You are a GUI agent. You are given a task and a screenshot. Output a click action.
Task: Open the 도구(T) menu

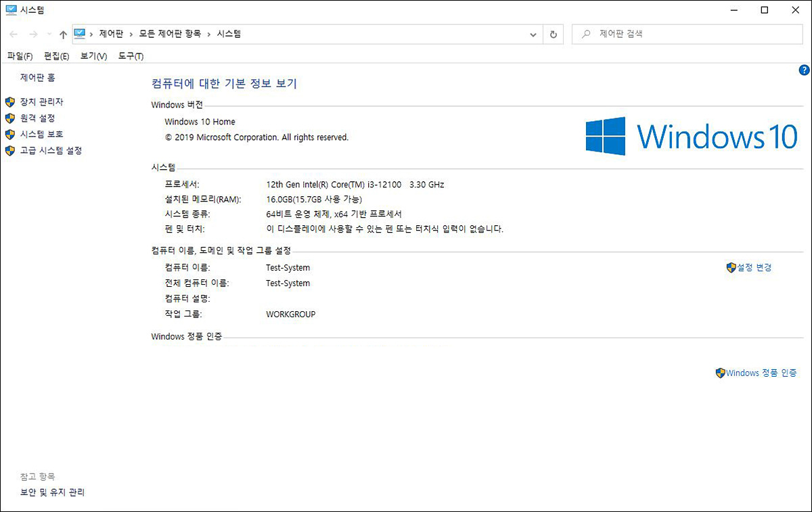(131, 56)
